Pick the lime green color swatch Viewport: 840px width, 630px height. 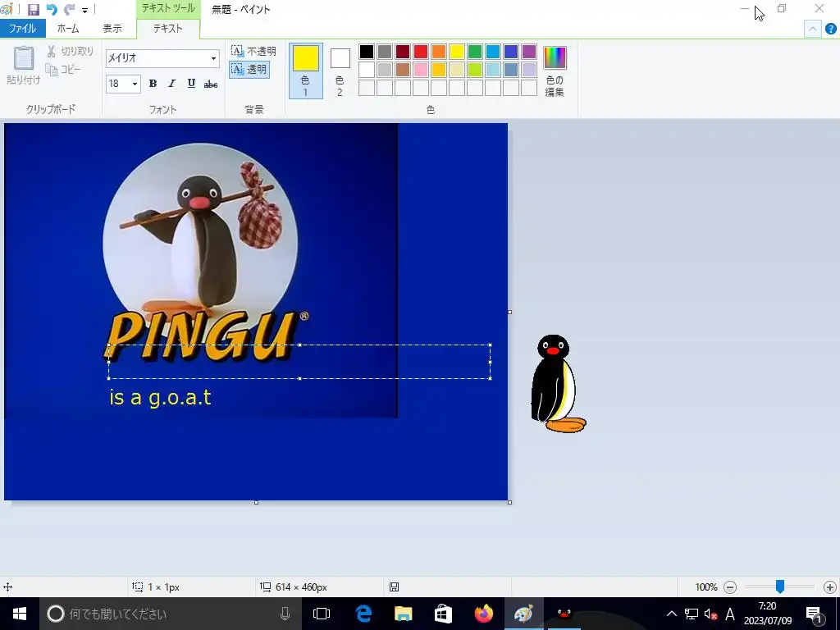[475, 70]
